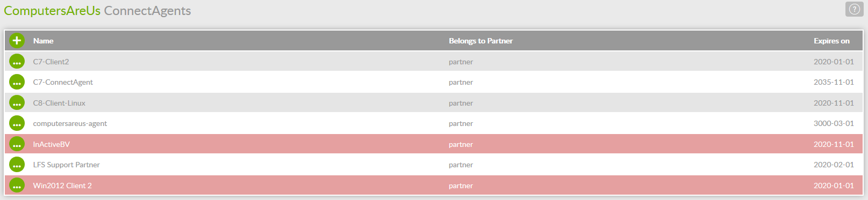Image resolution: width=868 pixels, height=200 pixels.
Task: Click the green plus add agent icon
Action: (x=17, y=40)
